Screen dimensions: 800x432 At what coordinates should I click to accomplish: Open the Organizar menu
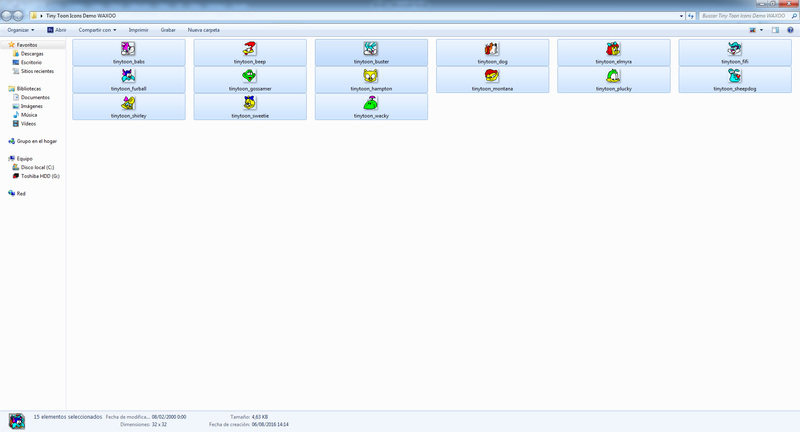(x=20, y=30)
